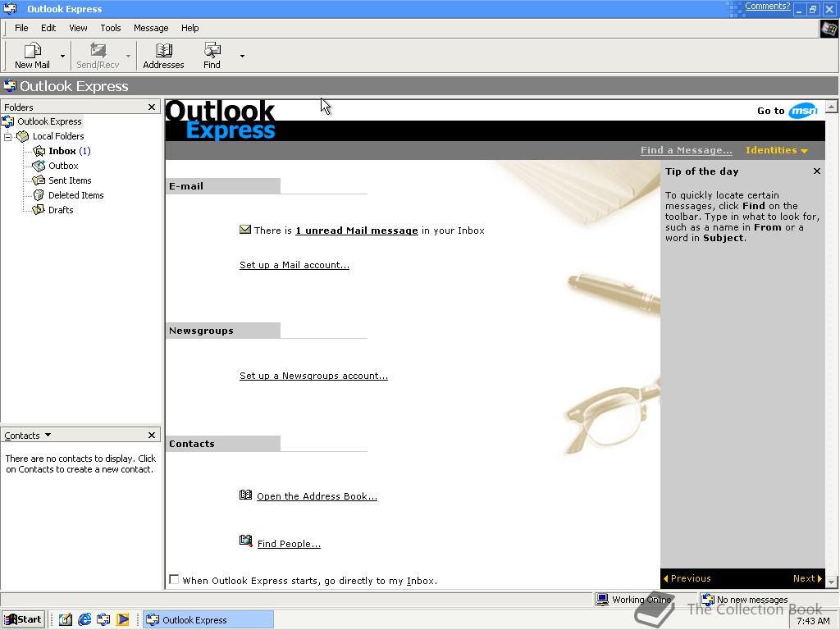This screenshot has width=840, height=630.
Task: Close the Folders pane
Action: click(x=152, y=107)
